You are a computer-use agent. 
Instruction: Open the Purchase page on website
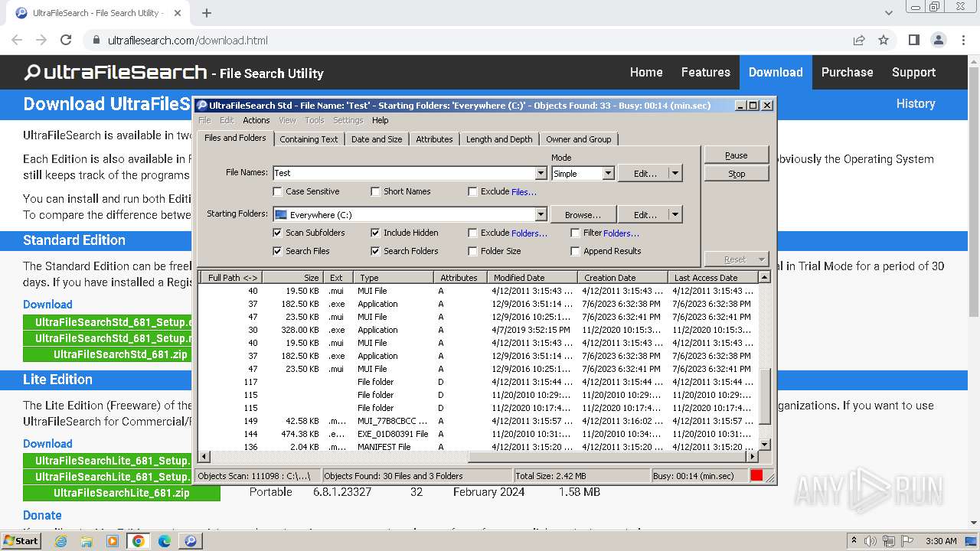point(847,72)
